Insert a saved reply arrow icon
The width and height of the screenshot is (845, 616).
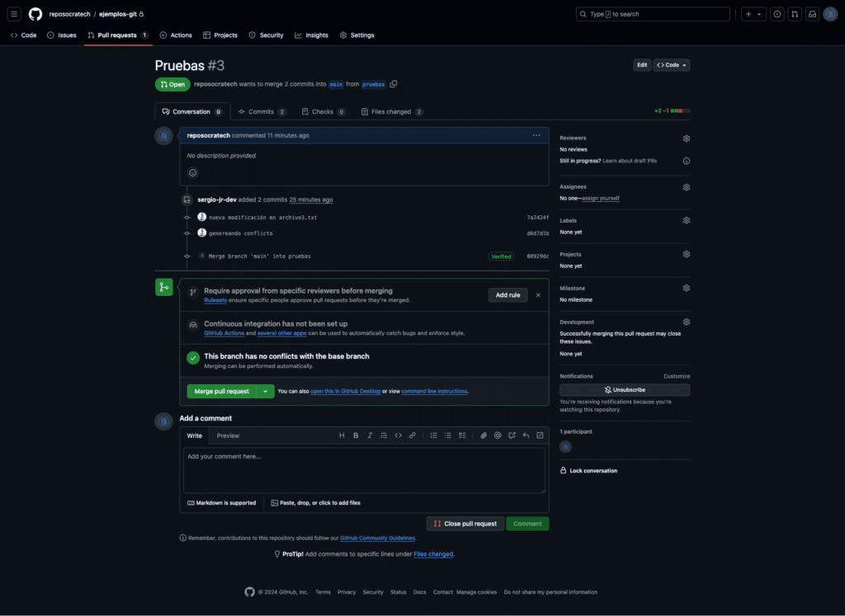(526, 435)
